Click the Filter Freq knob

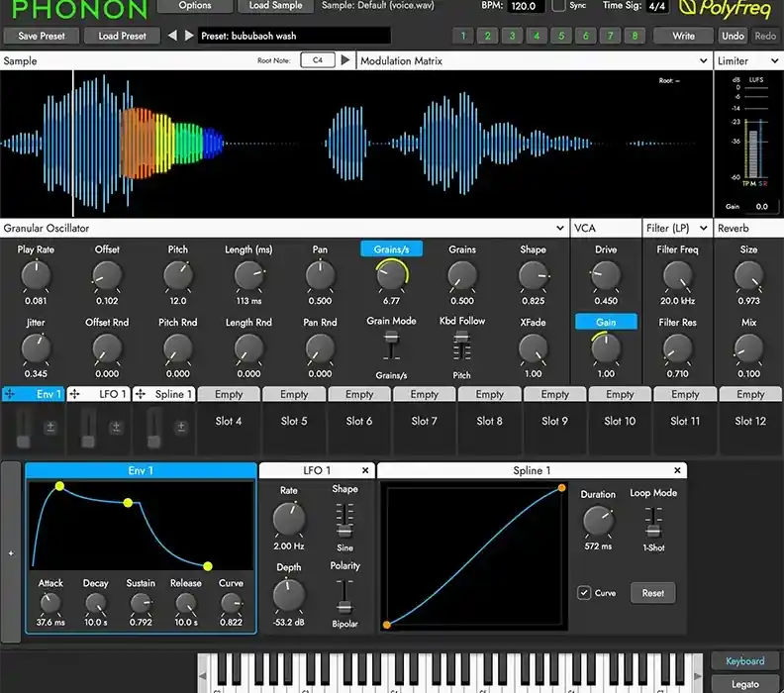tap(677, 275)
